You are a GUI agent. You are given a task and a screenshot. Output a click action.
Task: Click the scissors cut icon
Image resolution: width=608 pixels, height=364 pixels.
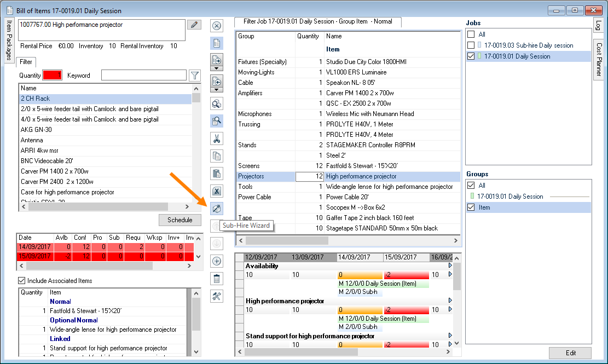click(x=217, y=139)
